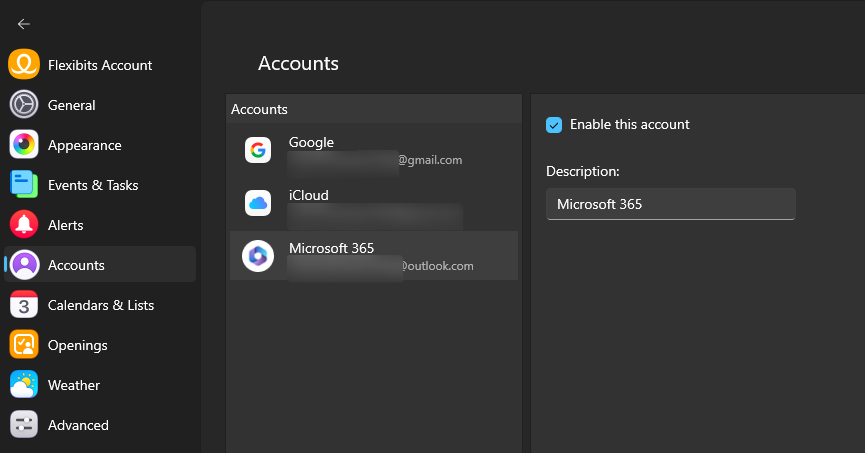Open Appearance color wheel icon

[24, 145]
